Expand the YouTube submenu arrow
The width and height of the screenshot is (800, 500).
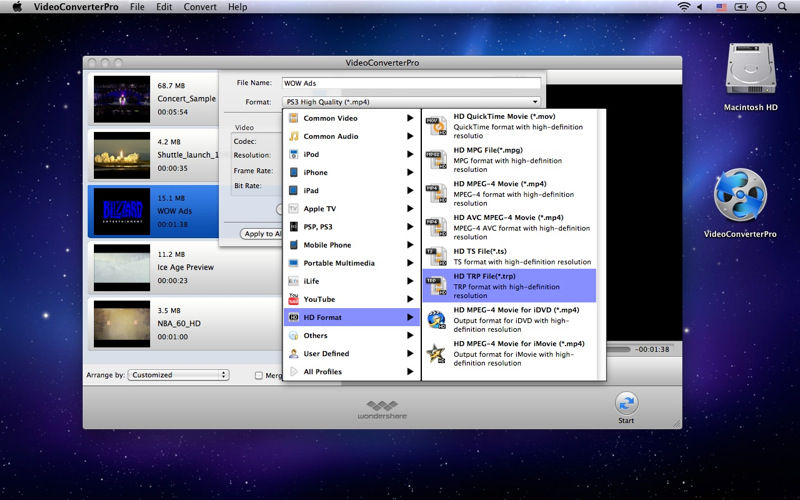(x=410, y=299)
